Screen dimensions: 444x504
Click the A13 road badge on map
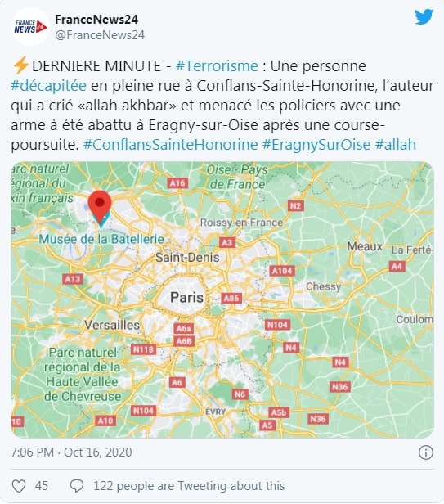point(73,279)
